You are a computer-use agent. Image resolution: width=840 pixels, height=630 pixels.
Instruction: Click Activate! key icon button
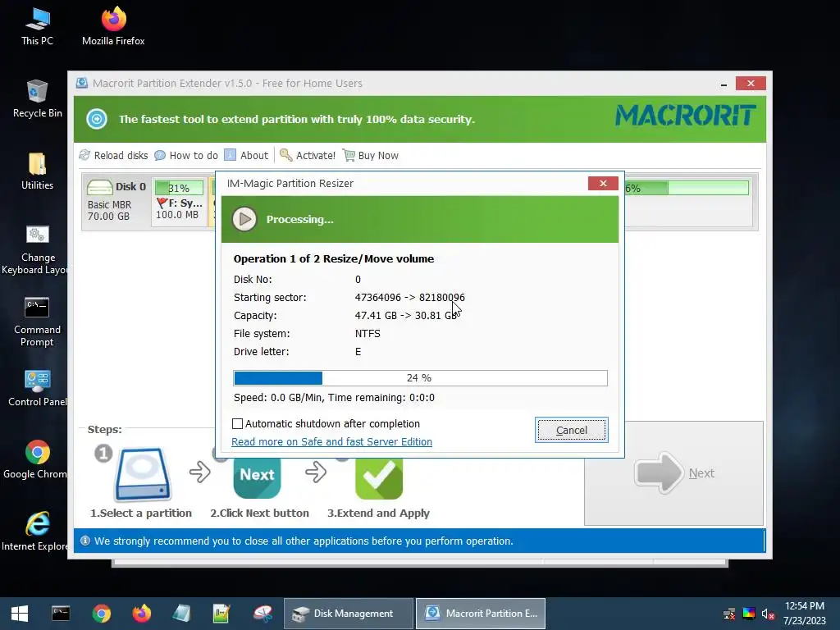308,155
